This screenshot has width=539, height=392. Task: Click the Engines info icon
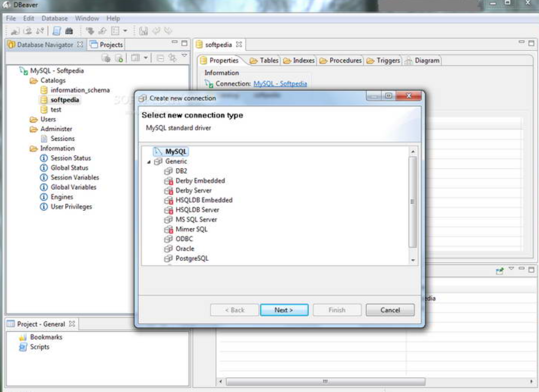[44, 197]
